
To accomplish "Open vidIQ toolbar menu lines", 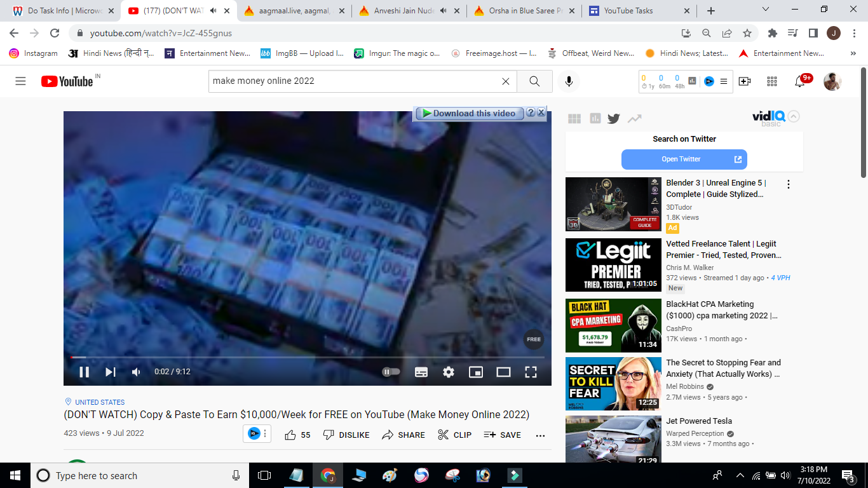I will click(x=723, y=81).
